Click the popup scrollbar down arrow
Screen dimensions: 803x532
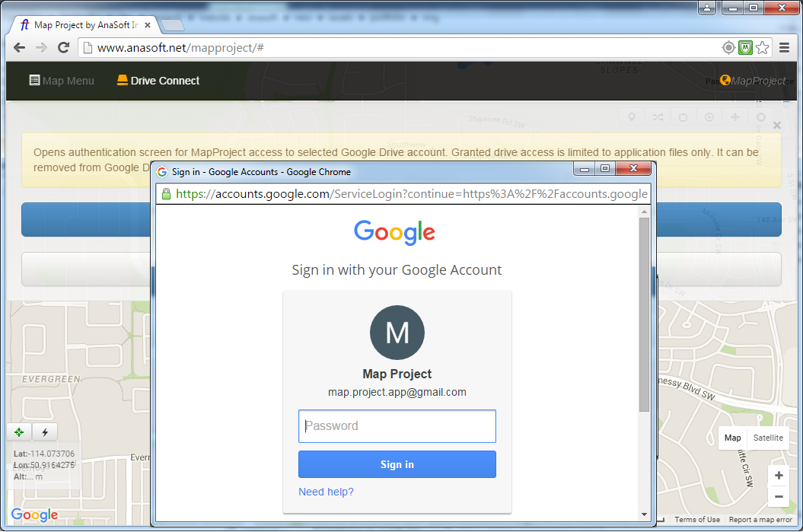pyautogui.click(x=644, y=514)
